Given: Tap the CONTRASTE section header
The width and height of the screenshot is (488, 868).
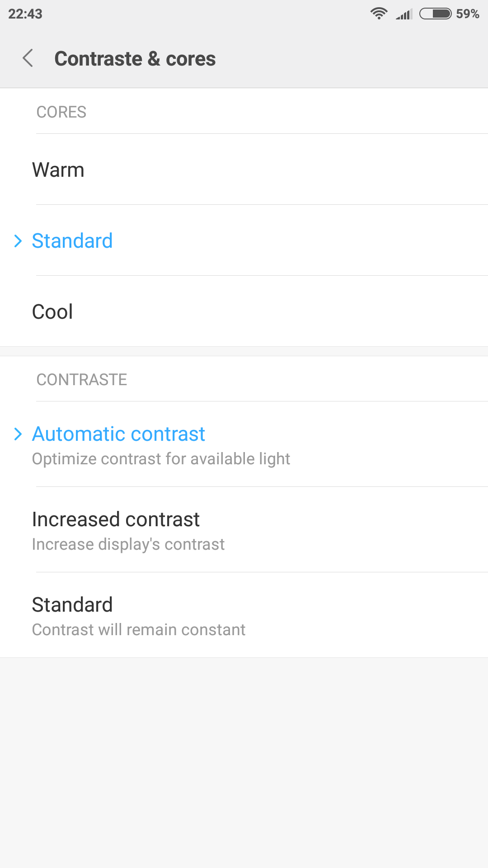Looking at the screenshot, I should 82,380.
